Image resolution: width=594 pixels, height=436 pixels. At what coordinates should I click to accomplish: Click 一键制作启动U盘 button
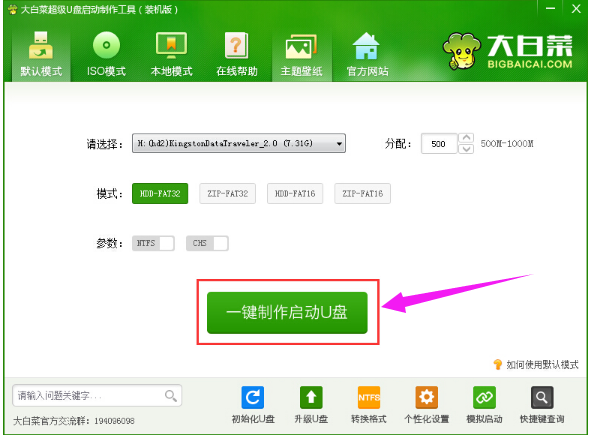287,313
